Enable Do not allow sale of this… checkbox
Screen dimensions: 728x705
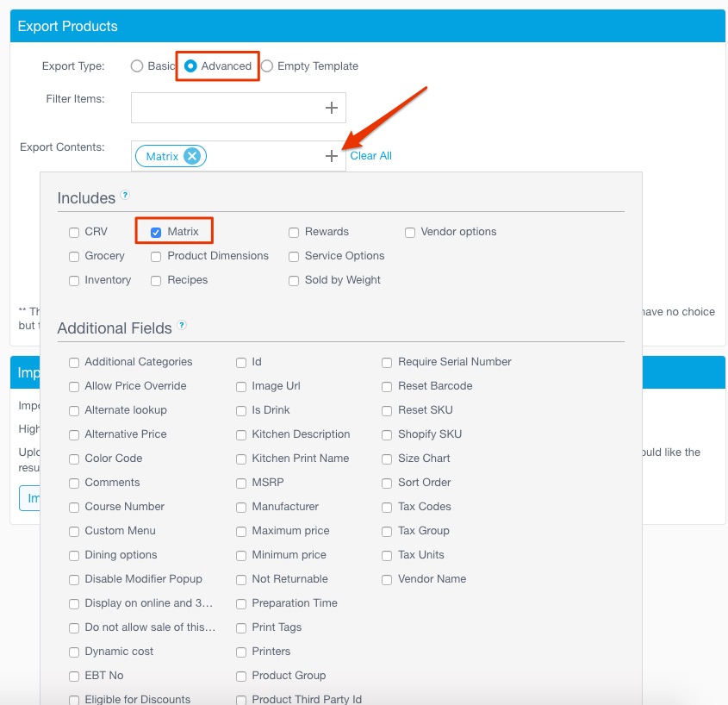tap(74, 628)
